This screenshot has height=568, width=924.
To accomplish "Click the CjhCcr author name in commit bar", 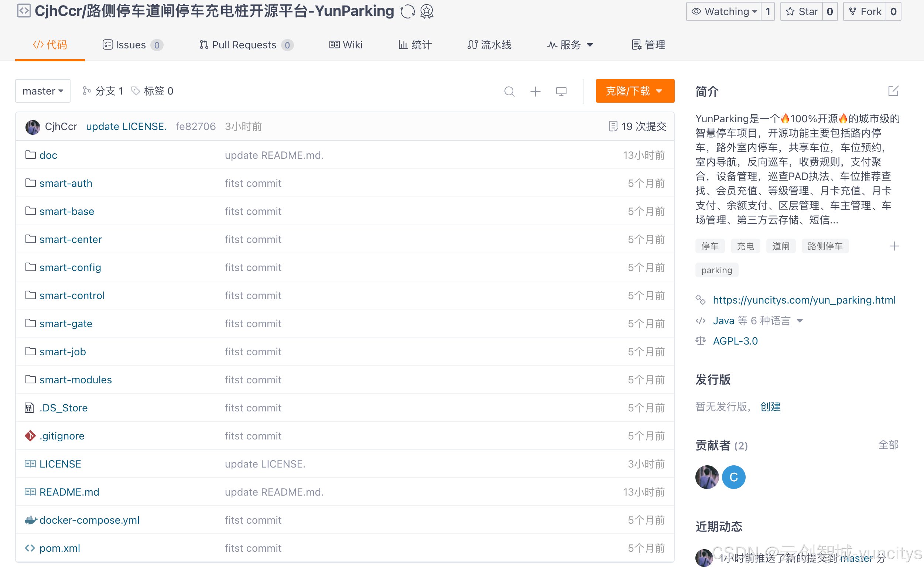I will tap(61, 127).
